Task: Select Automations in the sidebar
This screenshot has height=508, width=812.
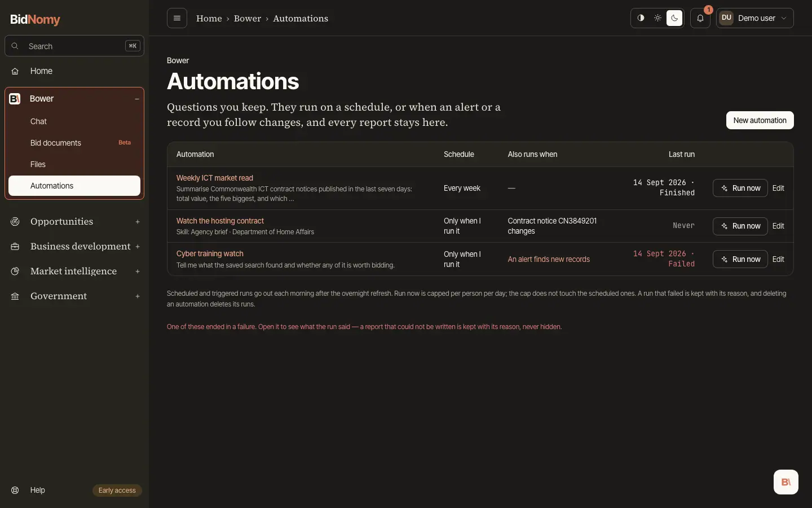Action: 74,186
